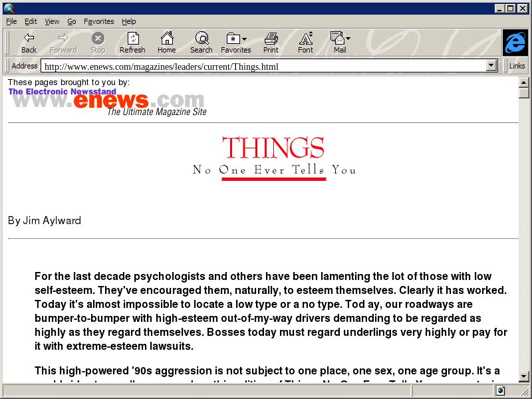
Task: Click the status bar security zone icon
Action: 500,391
